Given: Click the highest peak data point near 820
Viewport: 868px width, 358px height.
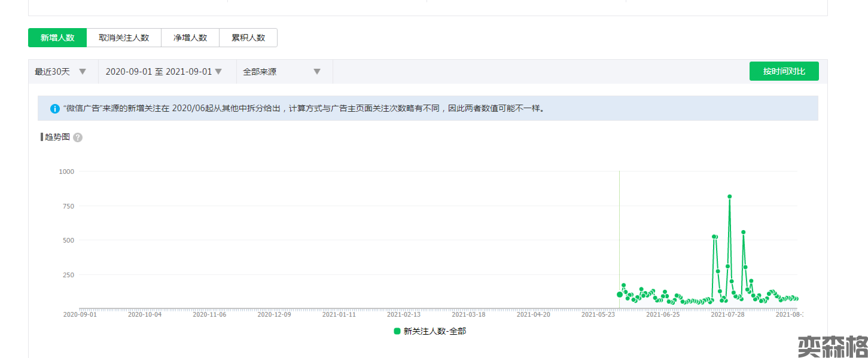Looking at the screenshot, I should (730, 197).
